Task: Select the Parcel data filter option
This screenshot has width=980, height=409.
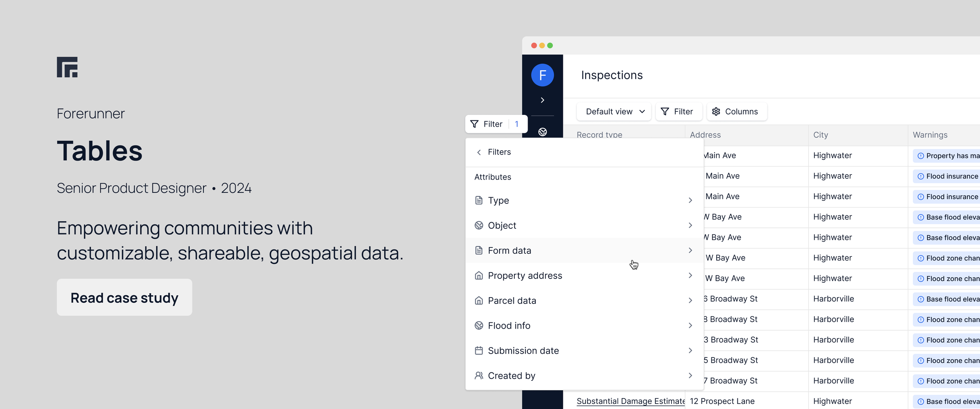Action: tap(584, 301)
